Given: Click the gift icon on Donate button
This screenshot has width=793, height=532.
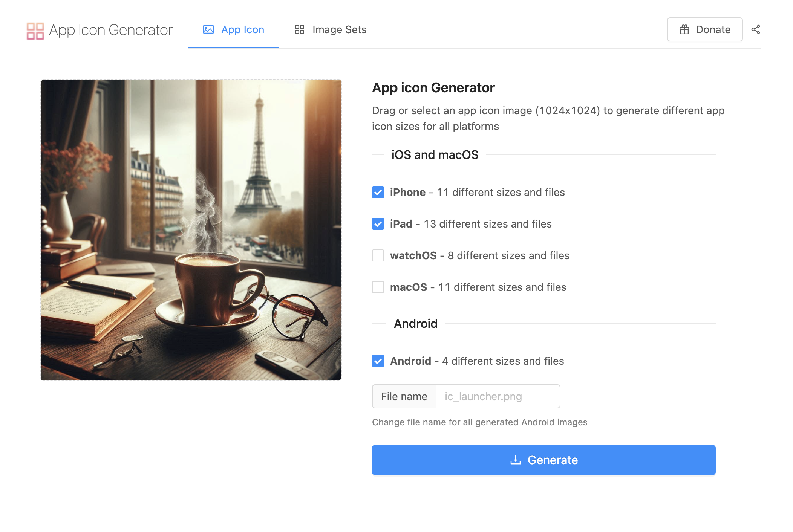Looking at the screenshot, I should tap(684, 29).
